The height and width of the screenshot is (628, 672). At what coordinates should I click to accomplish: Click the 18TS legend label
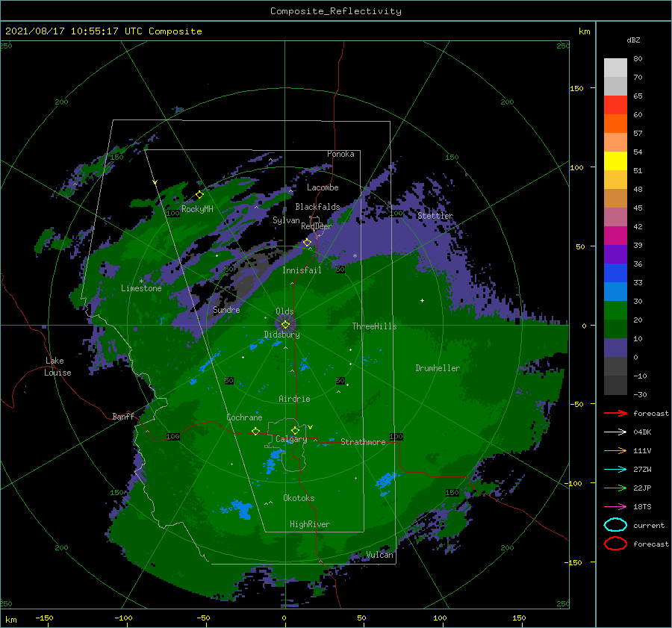click(642, 507)
